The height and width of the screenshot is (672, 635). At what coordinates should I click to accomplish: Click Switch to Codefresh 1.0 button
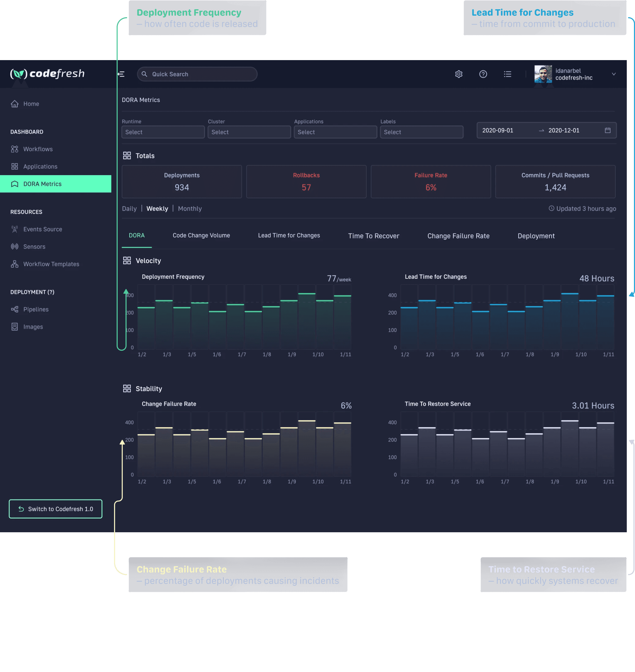click(x=55, y=509)
